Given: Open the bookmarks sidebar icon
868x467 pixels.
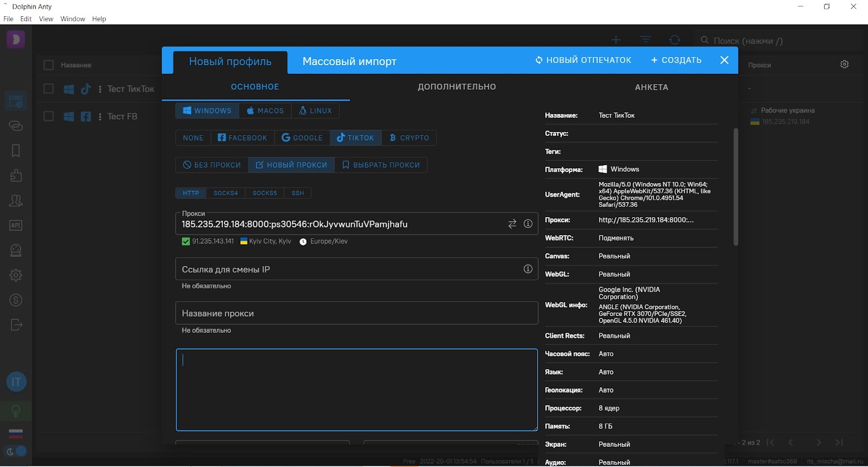Looking at the screenshot, I should (x=16, y=150).
